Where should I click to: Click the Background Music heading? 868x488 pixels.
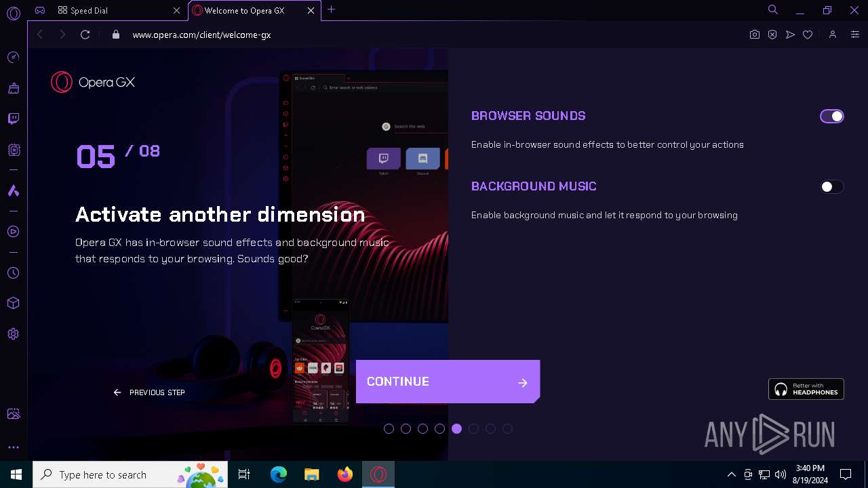click(534, 186)
